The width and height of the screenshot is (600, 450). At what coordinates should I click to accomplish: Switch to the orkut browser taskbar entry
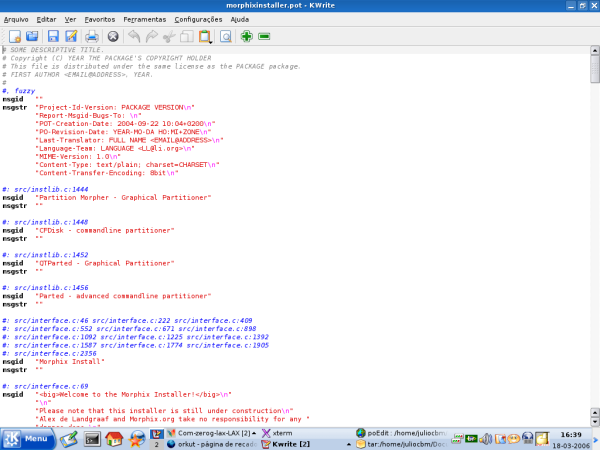click(x=212, y=444)
